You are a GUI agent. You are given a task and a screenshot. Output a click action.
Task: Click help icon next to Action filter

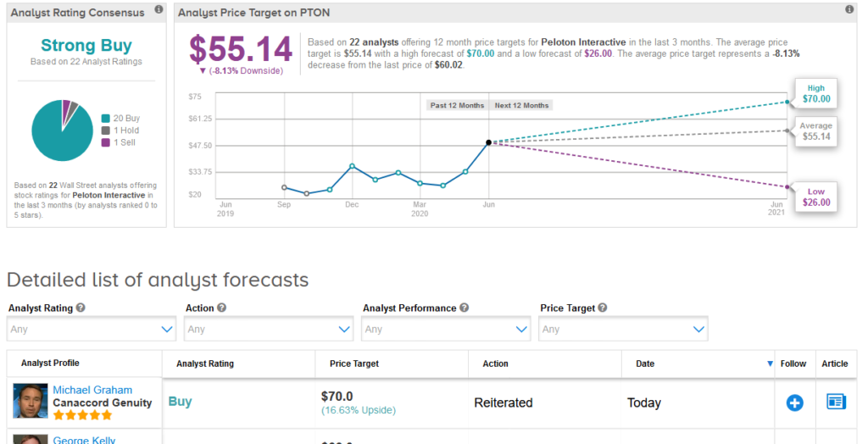click(x=221, y=308)
